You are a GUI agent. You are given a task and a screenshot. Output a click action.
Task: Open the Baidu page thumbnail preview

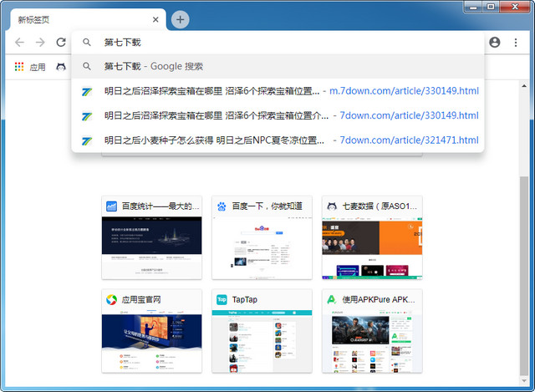point(262,247)
